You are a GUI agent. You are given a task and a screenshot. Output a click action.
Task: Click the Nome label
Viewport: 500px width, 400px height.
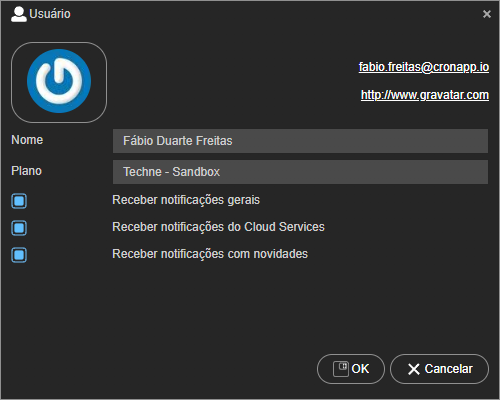pos(27,140)
